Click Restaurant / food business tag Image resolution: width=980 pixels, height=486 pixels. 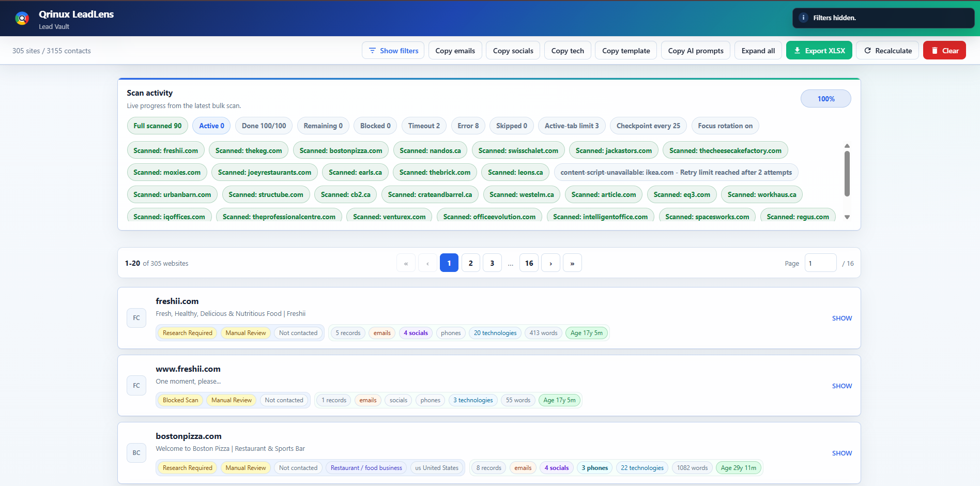click(366, 468)
